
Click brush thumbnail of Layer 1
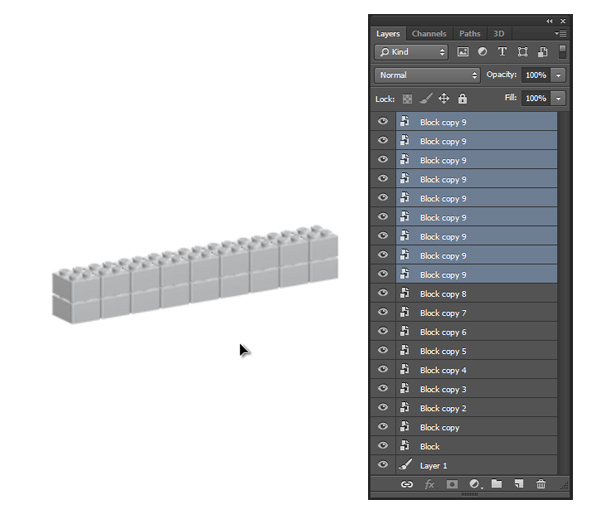coord(405,465)
